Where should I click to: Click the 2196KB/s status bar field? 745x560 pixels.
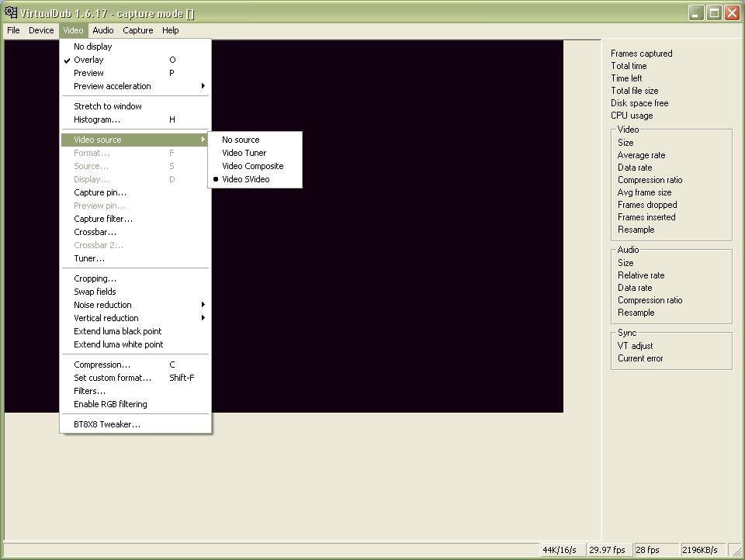coord(703,550)
